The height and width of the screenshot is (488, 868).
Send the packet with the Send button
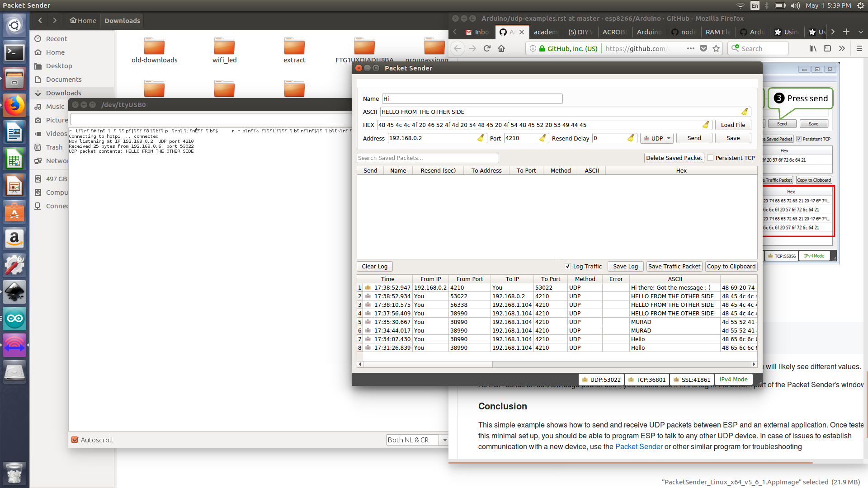pyautogui.click(x=694, y=138)
